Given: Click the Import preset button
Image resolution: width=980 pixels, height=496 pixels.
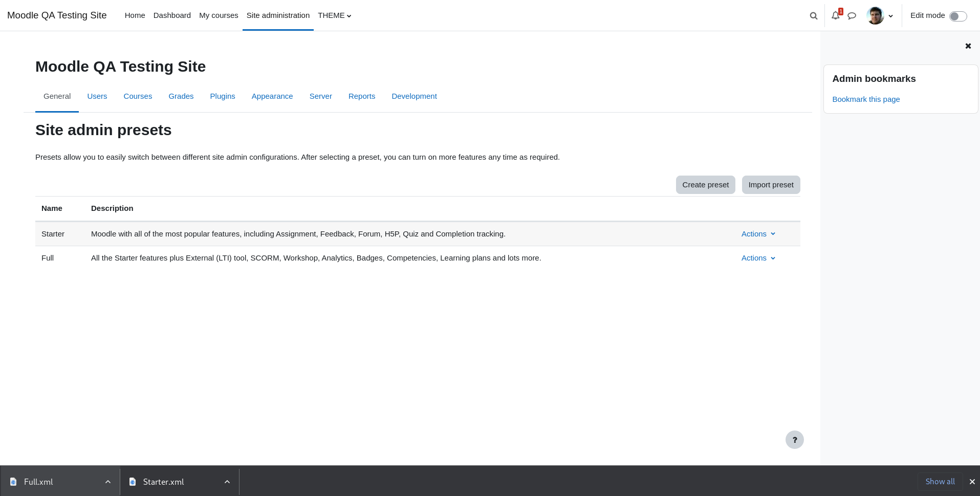Looking at the screenshot, I should click(x=771, y=185).
